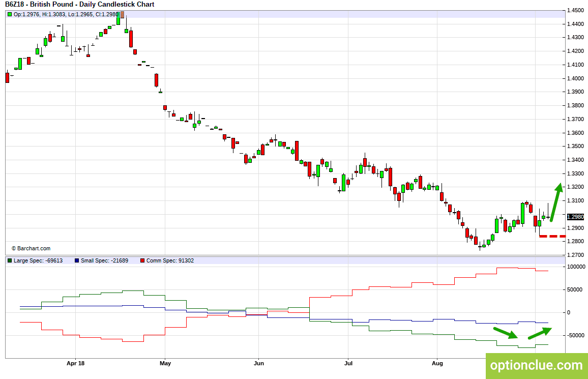Click the Jul date axis label
Image resolution: width=588 pixels, height=379 pixels.
[348, 363]
